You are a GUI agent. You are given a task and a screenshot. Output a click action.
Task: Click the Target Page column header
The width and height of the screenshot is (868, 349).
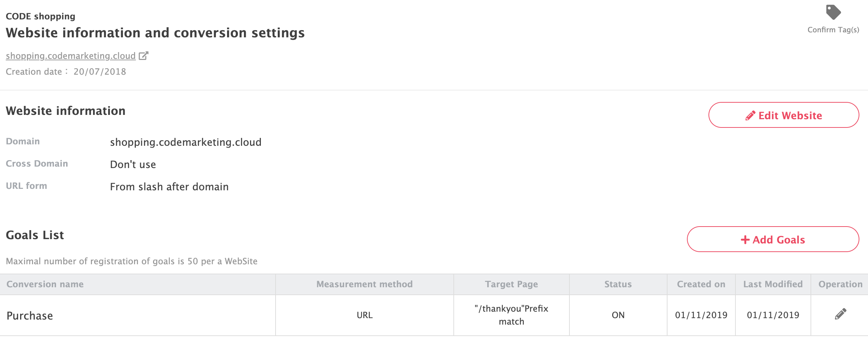(511, 284)
